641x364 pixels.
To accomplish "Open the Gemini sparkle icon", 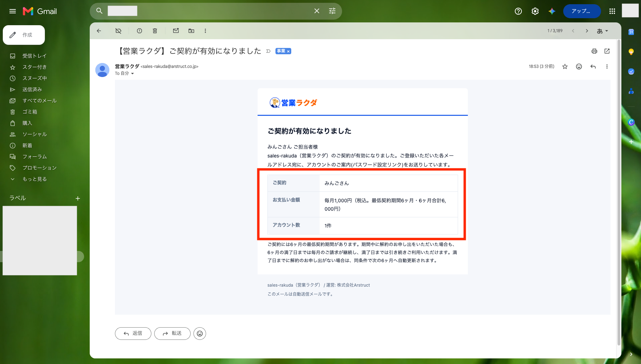I will pyautogui.click(x=552, y=11).
